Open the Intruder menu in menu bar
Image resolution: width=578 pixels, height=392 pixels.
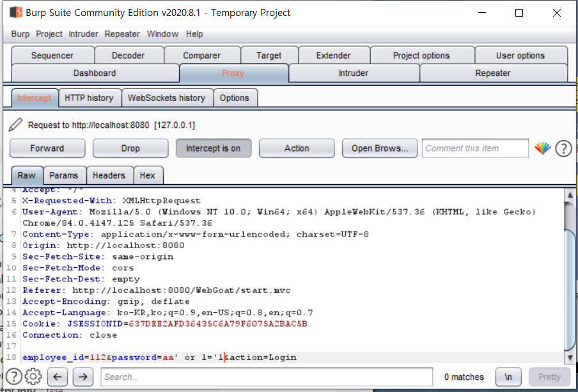click(83, 34)
